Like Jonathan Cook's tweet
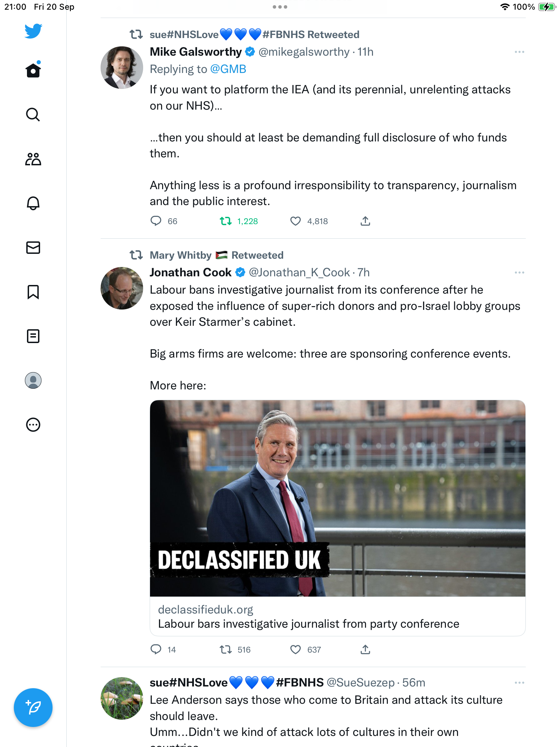Image resolution: width=560 pixels, height=747 pixels. point(296,649)
